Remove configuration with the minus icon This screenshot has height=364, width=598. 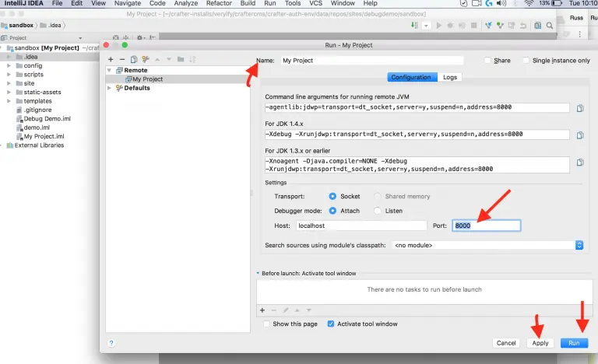122,59
